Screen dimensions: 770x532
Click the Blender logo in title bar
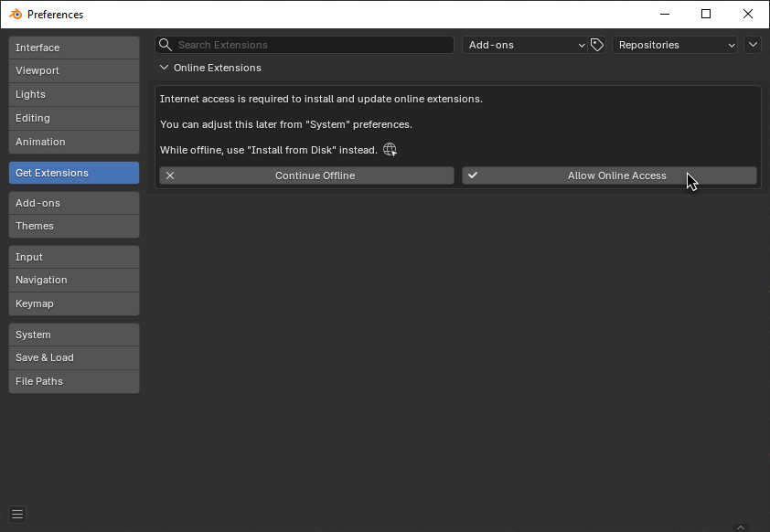(x=15, y=14)
